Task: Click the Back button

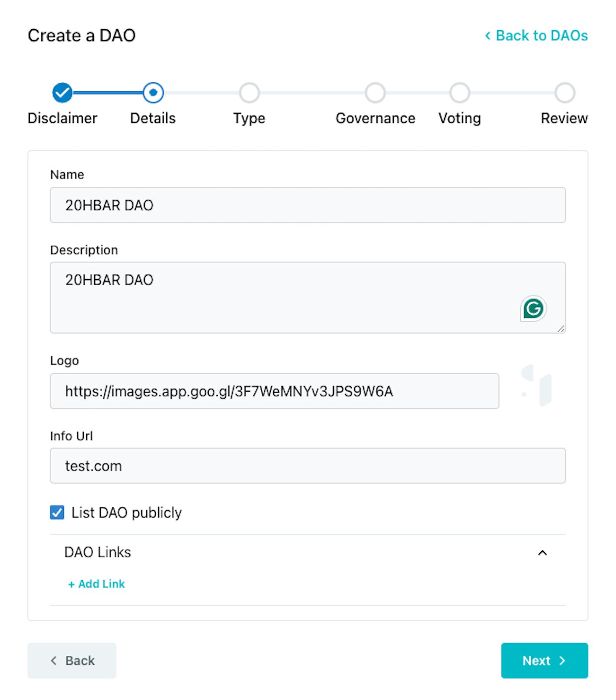Action: coord(72,660)
